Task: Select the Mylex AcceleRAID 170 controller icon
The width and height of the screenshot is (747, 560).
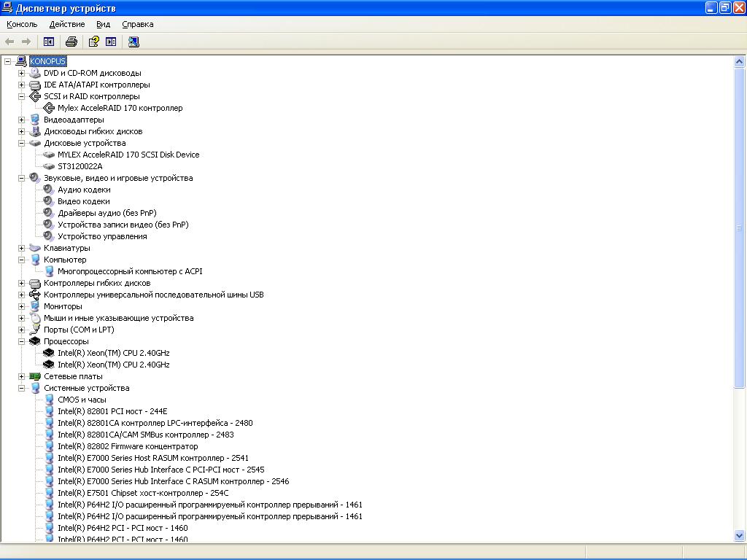Action: click(49, 108)
